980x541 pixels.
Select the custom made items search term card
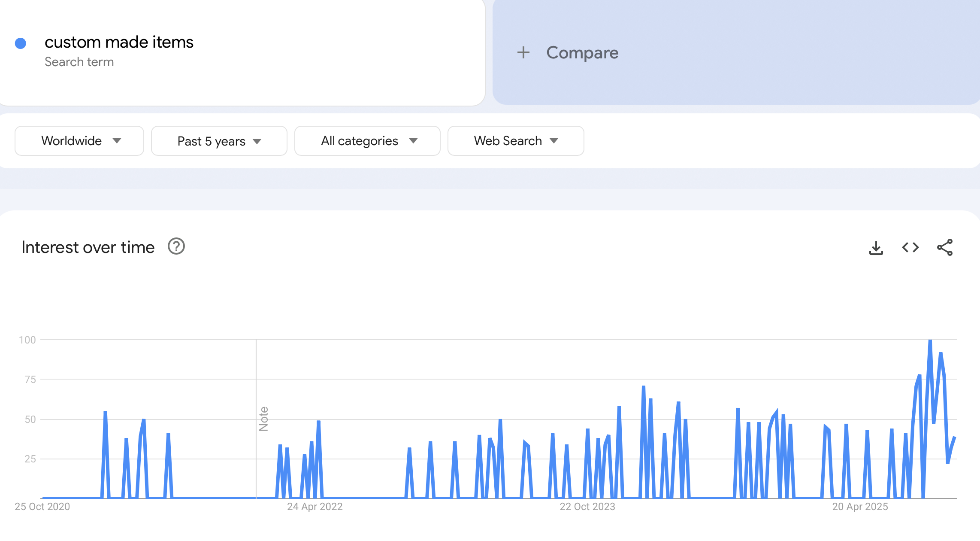119,42
